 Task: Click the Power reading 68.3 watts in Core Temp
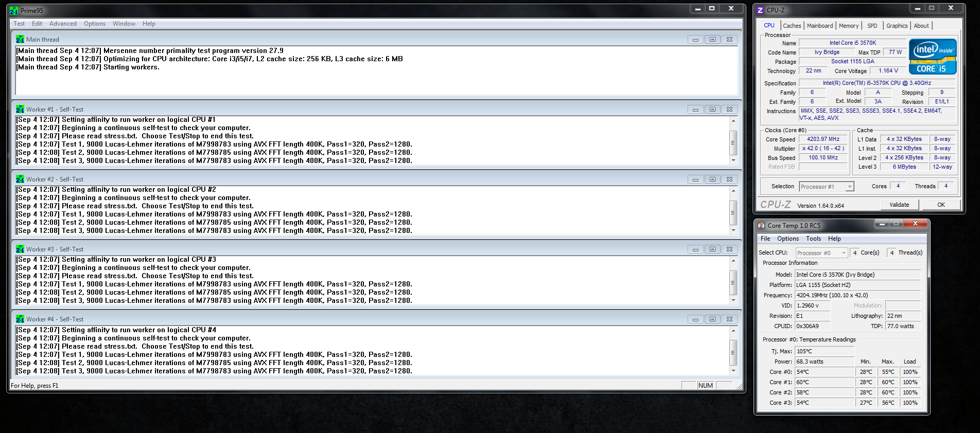tap(824, 362)
